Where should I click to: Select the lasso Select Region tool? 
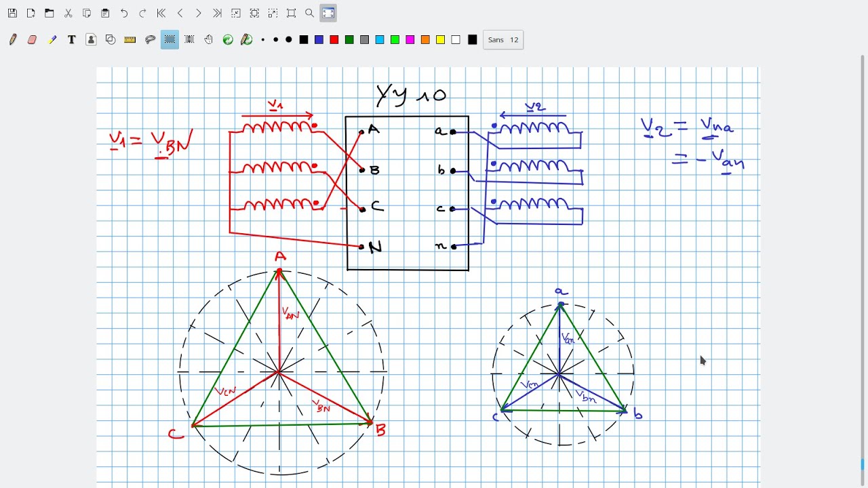point(151,40)
